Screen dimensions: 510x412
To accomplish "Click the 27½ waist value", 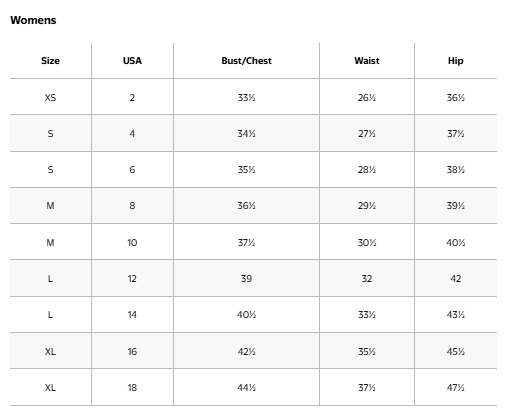I will tap(367, 134).
